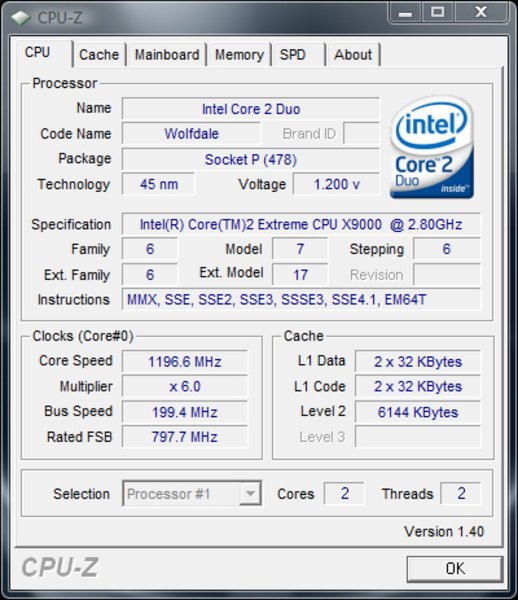Click the CPU-Z title bar text

click(x=60, y=18)
